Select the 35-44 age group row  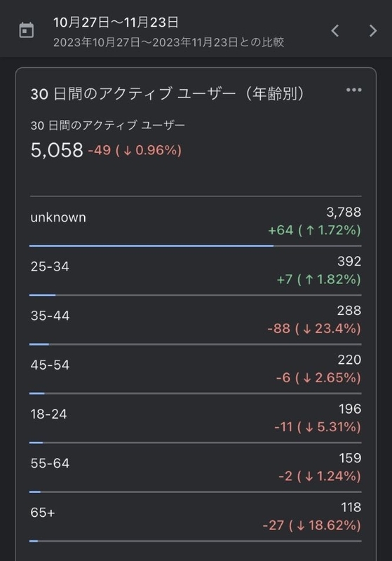[196, 320]
